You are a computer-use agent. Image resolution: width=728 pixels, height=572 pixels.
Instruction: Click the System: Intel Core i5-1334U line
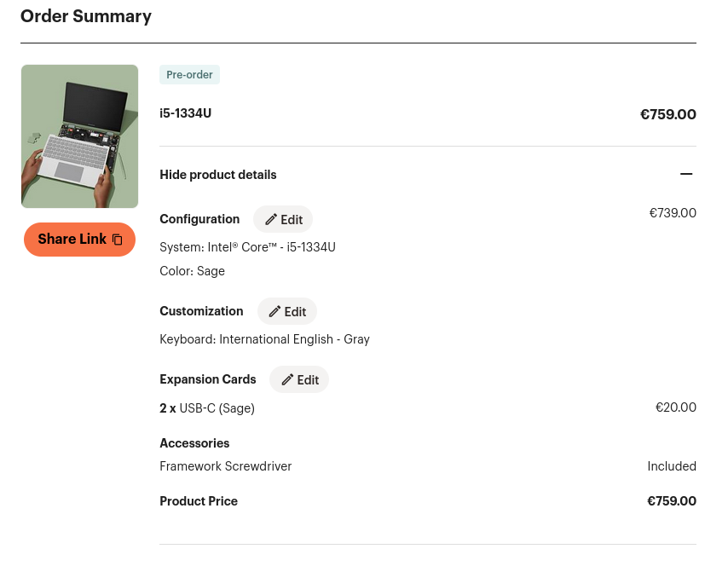pyautogui.click(x=247, y=247)
